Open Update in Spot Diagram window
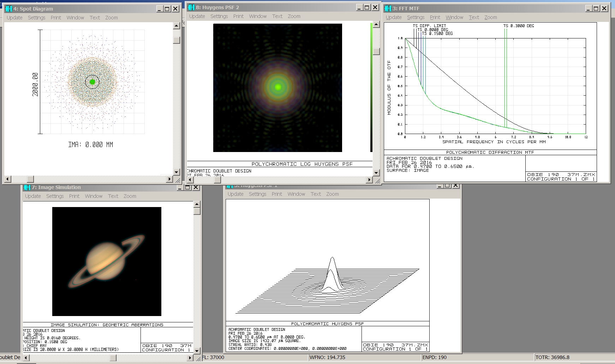This screenshot has width=615, height=364. (14, 18)
